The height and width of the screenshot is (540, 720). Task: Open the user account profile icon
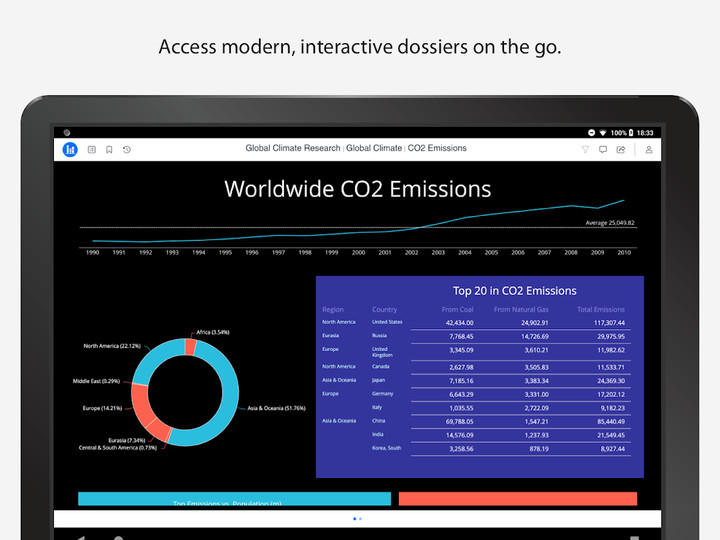click(648, 149)
